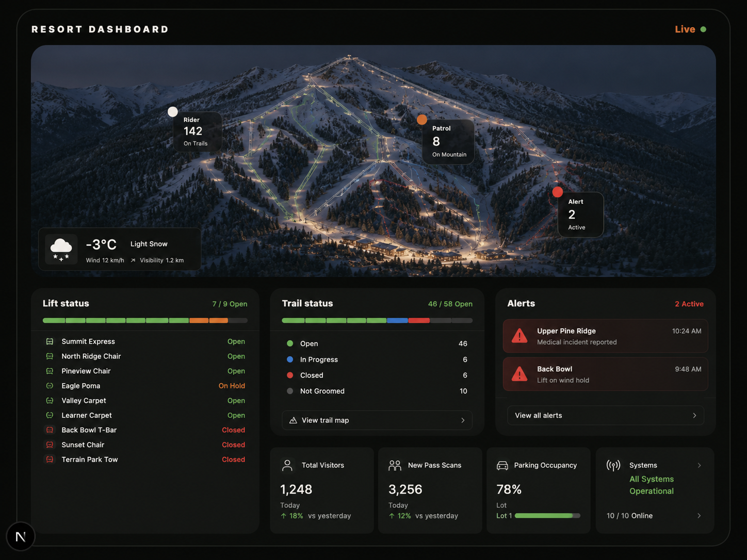Click the All Systems Operational text
747x560 pixels.
click(x=652, y=485)
